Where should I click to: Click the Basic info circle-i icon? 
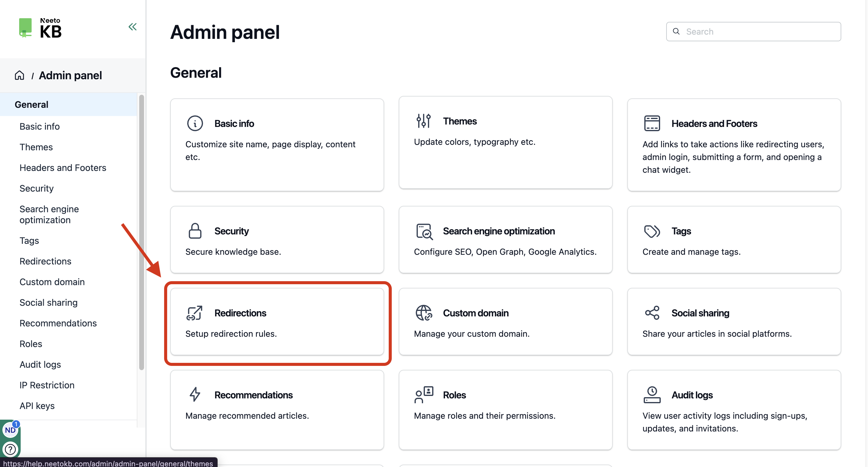click(x=195, y=123)
